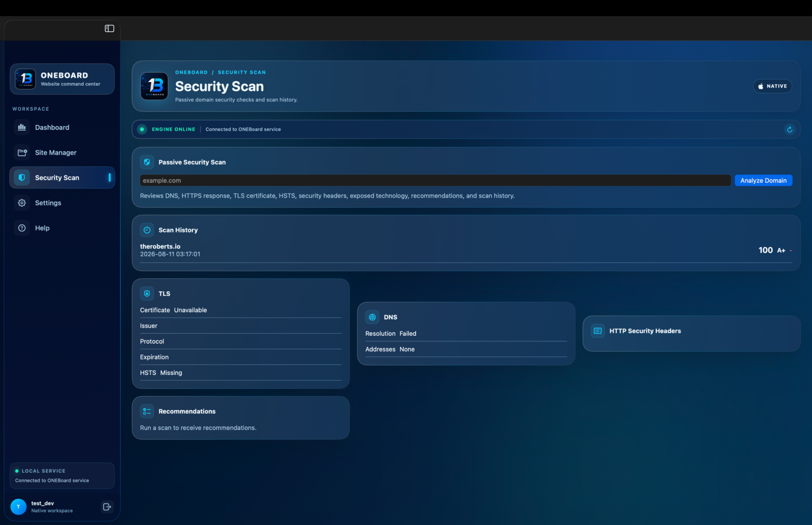Click the green engine online indicator
Image resolution: width=812 pixels, height=525 pixels.
[142, 129]
